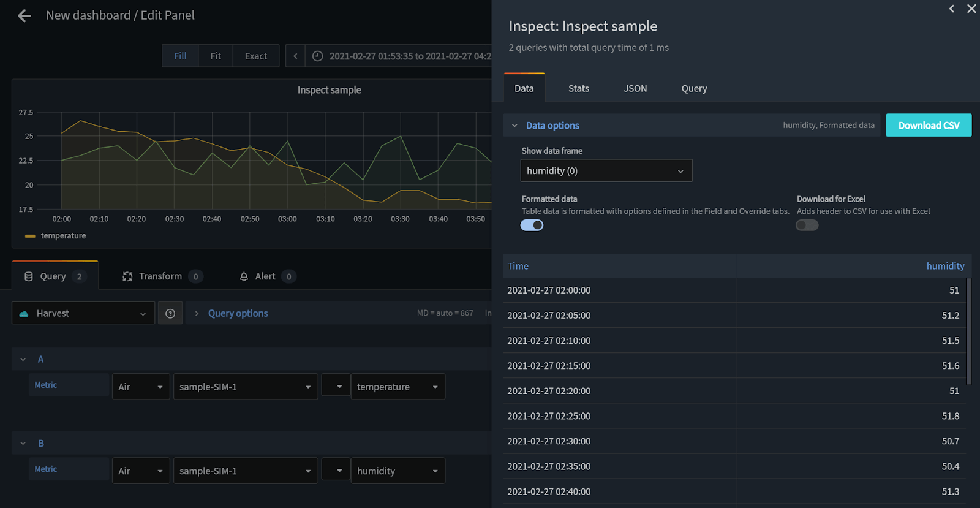Switch to the JSON tab
This screenshot has height=508, width=980.
tap(635, 89)
